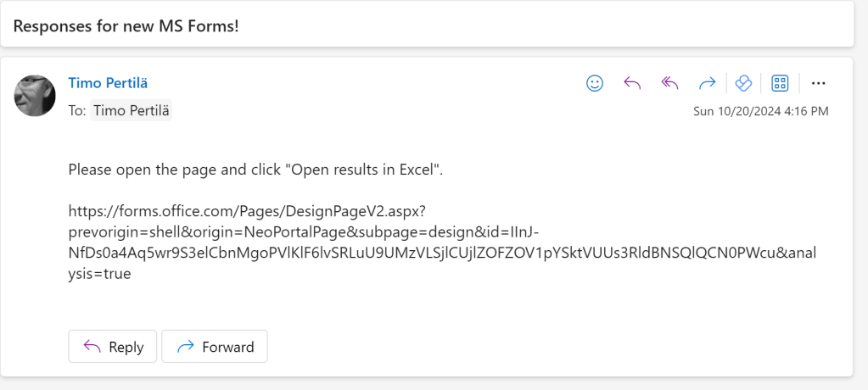The height and width of the screenshot is (390, 868).
Task: Open the Apps grid icon
Action: click(780, 83)
